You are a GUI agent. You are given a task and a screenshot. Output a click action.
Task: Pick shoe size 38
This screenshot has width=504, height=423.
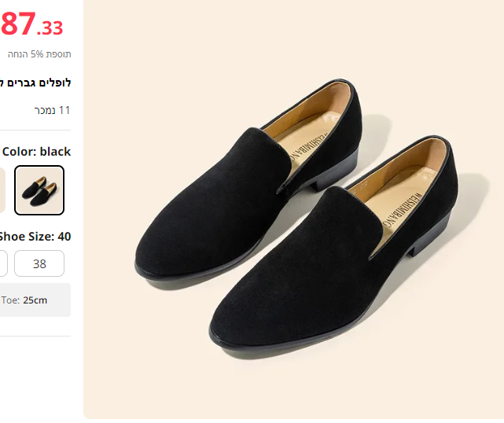(39, 263)
